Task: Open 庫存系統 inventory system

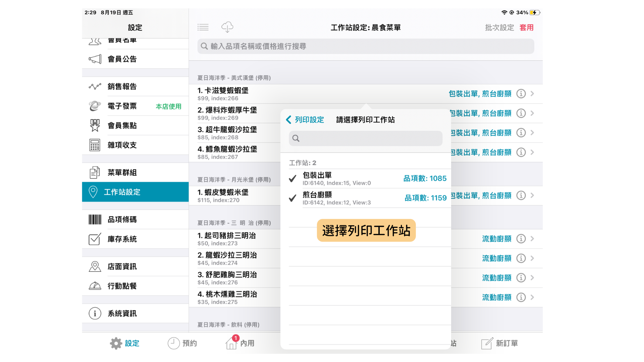Action: click(135, 239)
